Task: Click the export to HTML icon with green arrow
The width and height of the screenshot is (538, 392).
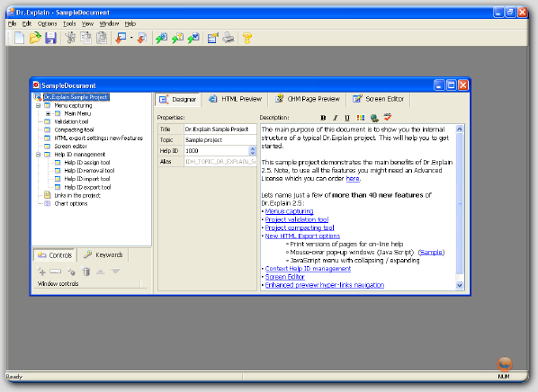Action: (162, 38)
